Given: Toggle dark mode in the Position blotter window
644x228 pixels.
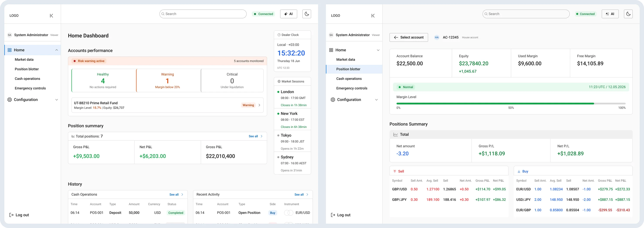Looking at the screenshot, I should click(628, 14).
